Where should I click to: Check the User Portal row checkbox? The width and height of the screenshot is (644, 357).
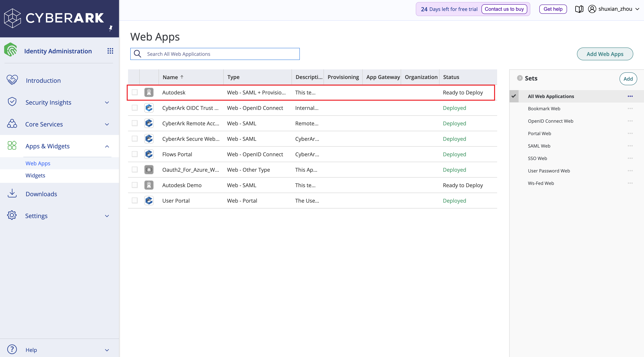coord(135,200)
